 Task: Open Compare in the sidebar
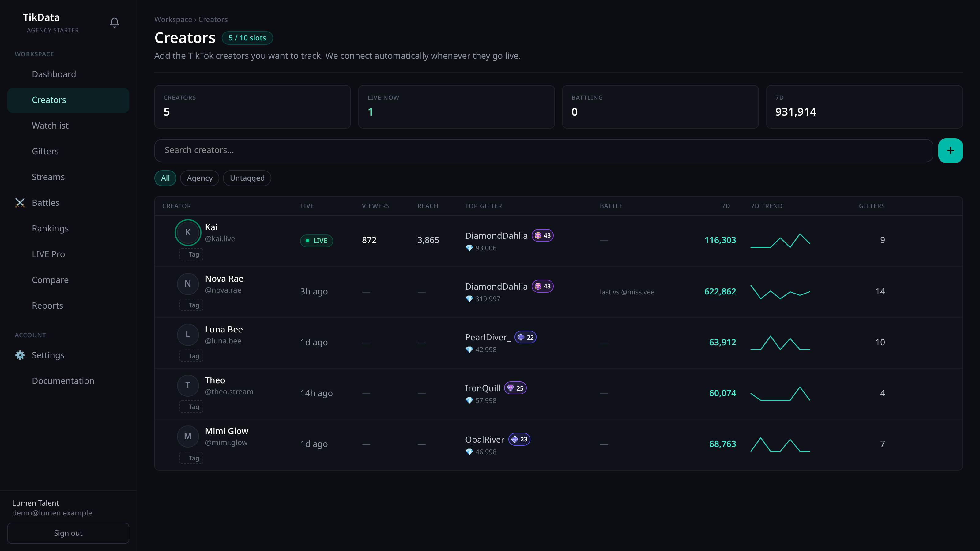point(68,280)
